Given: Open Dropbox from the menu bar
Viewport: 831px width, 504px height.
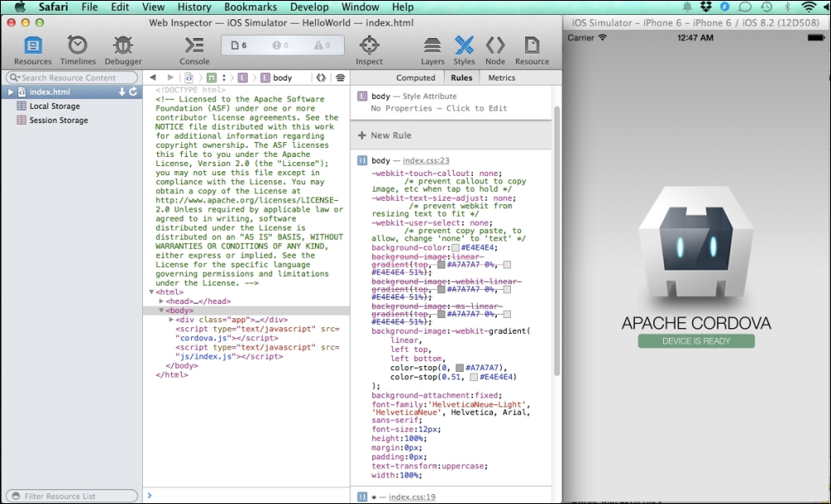Looking at the screenshot, I should point(706,7).
